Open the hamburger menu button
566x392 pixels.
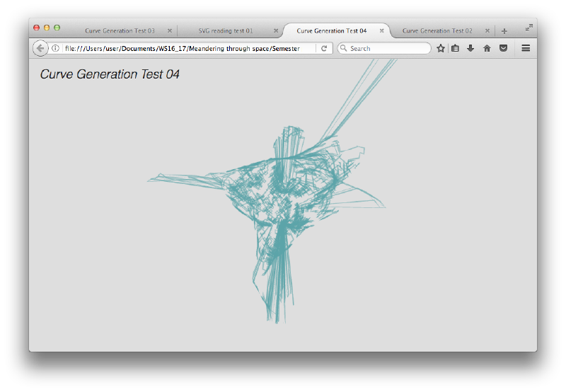pyautogui.click(x=526, y=48)
